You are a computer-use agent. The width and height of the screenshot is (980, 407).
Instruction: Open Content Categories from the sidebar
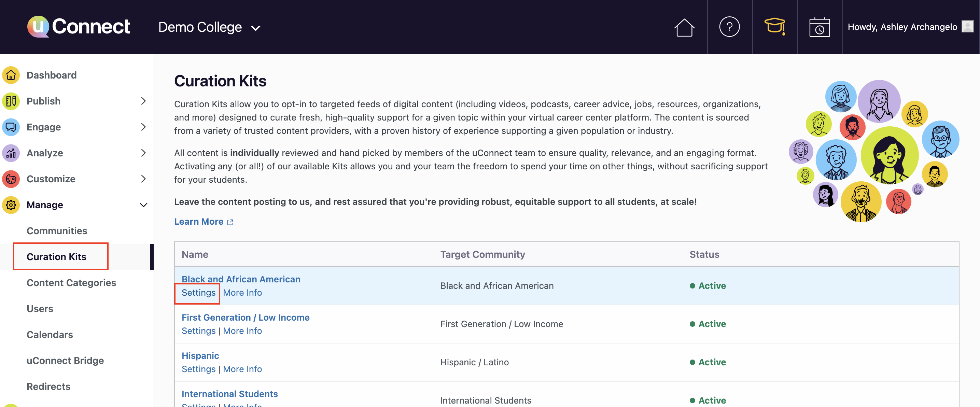[71, 283]
